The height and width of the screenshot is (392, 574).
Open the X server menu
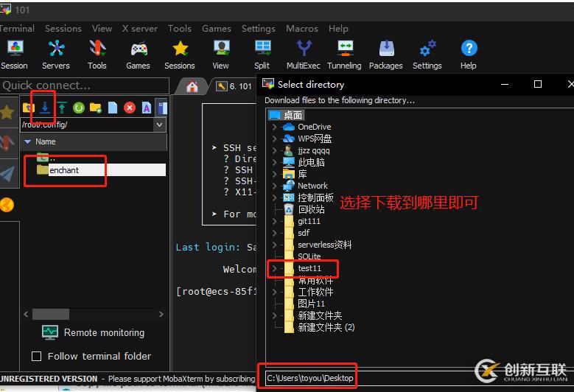(139, 29)
